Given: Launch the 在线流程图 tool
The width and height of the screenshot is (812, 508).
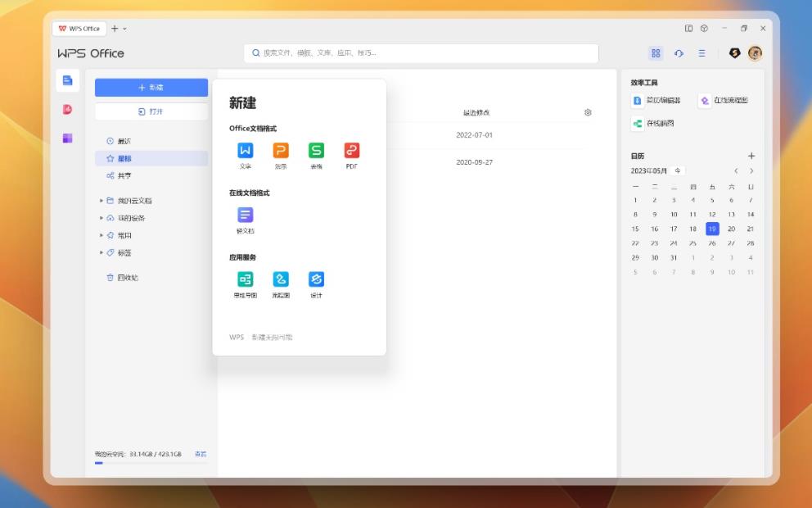Looking at the screenshot, I should coord(724,101).
